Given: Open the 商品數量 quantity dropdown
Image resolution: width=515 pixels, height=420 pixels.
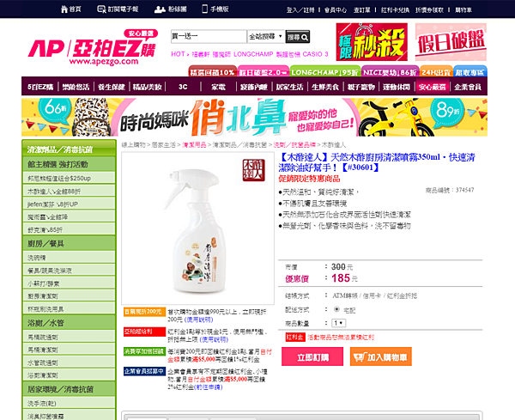Looking at the screenshot, I should pyautogui.click(x=339, y=323).
